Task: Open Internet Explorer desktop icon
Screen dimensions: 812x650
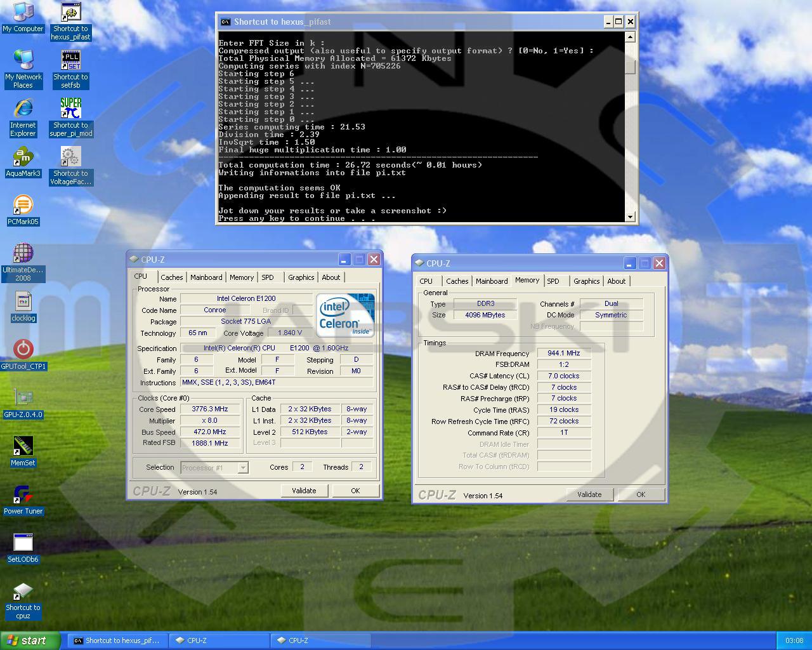Action: click(x=23, y=117)
